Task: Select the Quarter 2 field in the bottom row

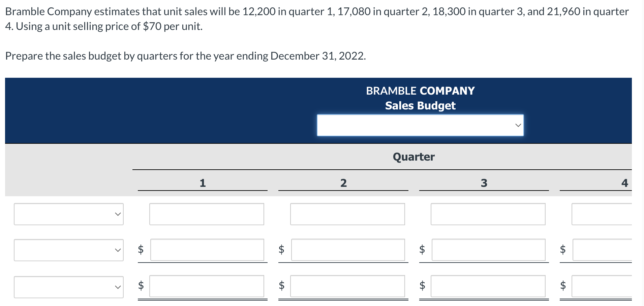Action: tap(347, 286)
